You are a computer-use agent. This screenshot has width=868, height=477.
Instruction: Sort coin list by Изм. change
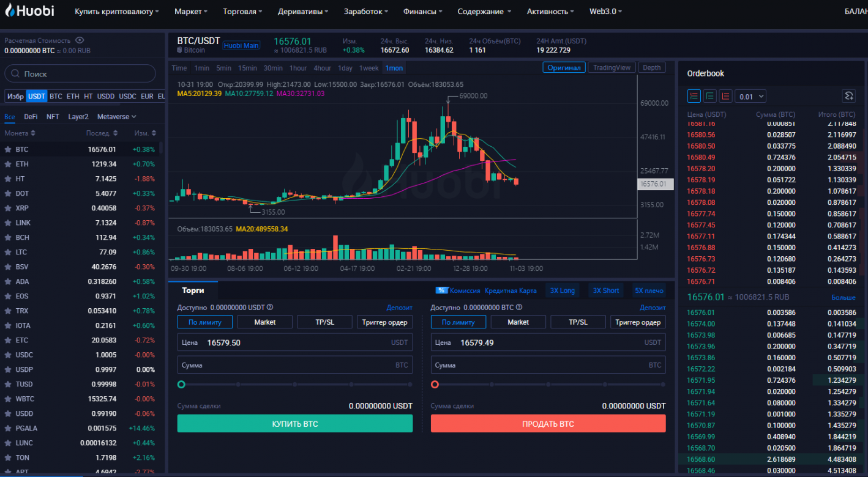pyautogui.click(x=146, y=133)
